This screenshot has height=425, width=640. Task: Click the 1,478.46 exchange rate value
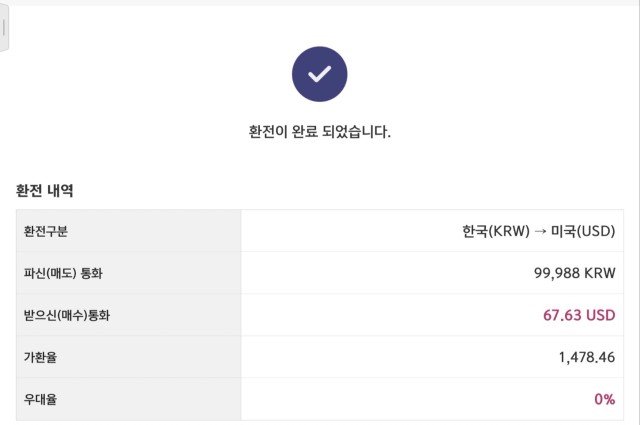[586, 357]
